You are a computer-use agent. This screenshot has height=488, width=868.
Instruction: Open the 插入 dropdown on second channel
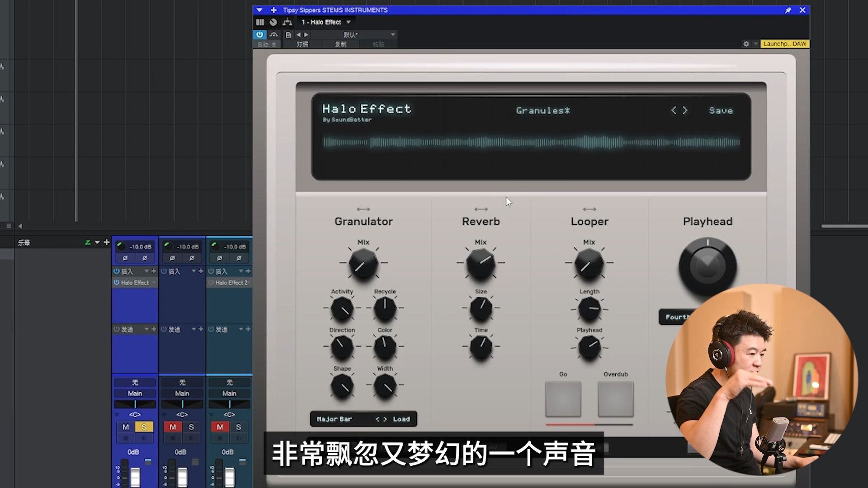[x=193, y=271]
